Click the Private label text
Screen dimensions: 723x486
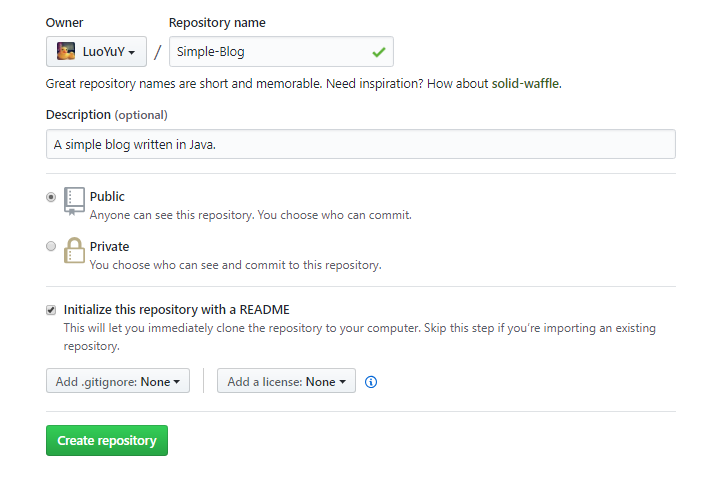(x=110, y=246)
